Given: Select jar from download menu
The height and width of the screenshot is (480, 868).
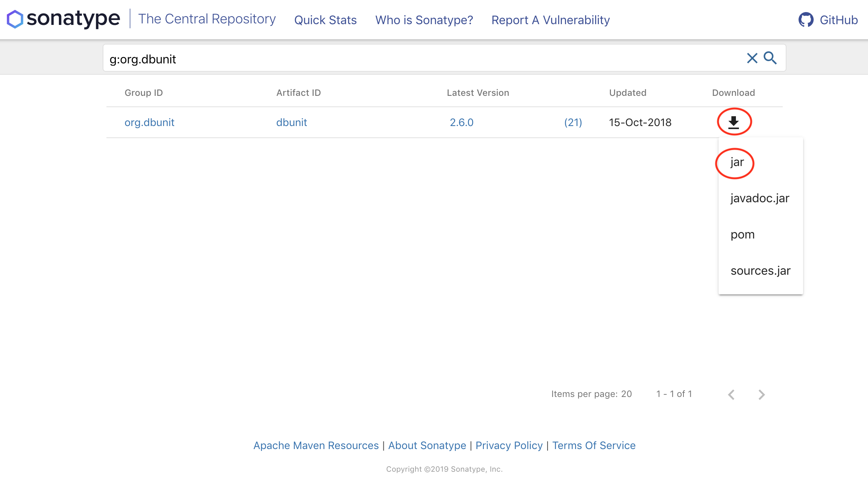Looking at the screenshot, I should pos(737,162).
